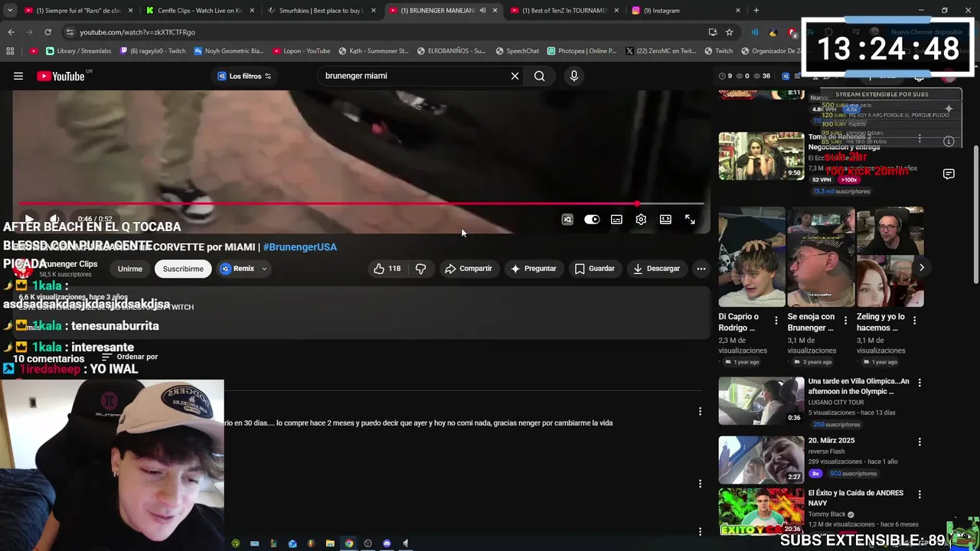Open the Lopon - YouTube bookmark

tap(301, 51)
